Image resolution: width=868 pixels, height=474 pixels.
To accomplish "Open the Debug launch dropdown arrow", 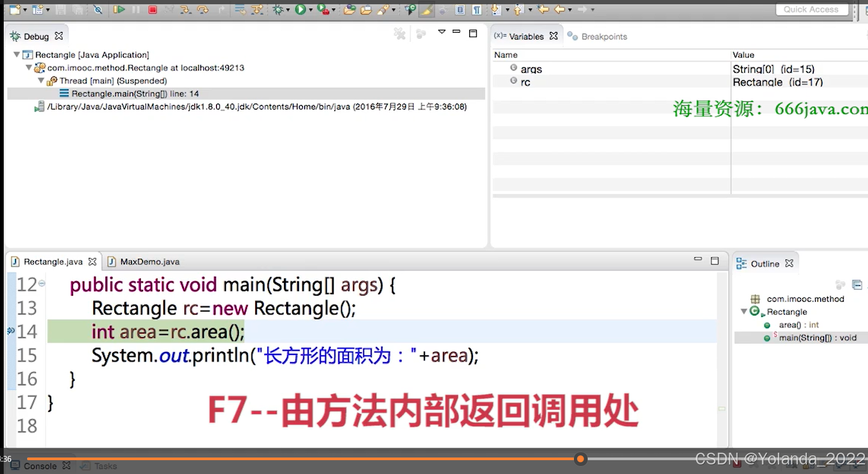I will [x=288, y=10].
